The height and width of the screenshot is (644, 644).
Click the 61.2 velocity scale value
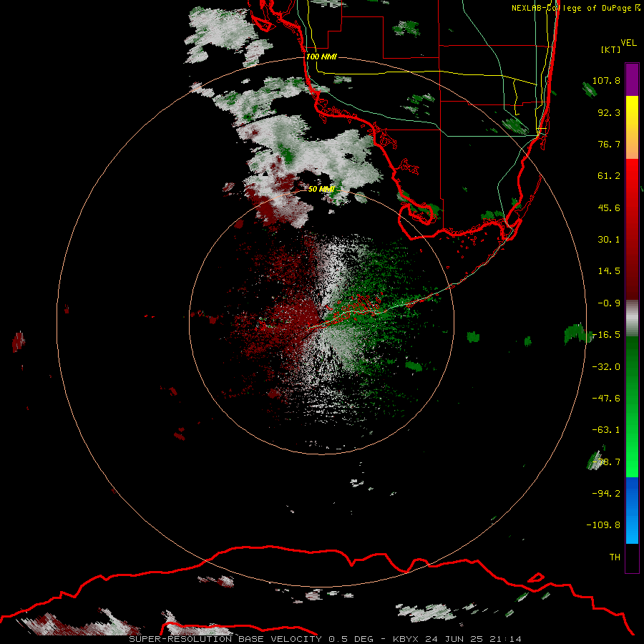tap(609, 176)
